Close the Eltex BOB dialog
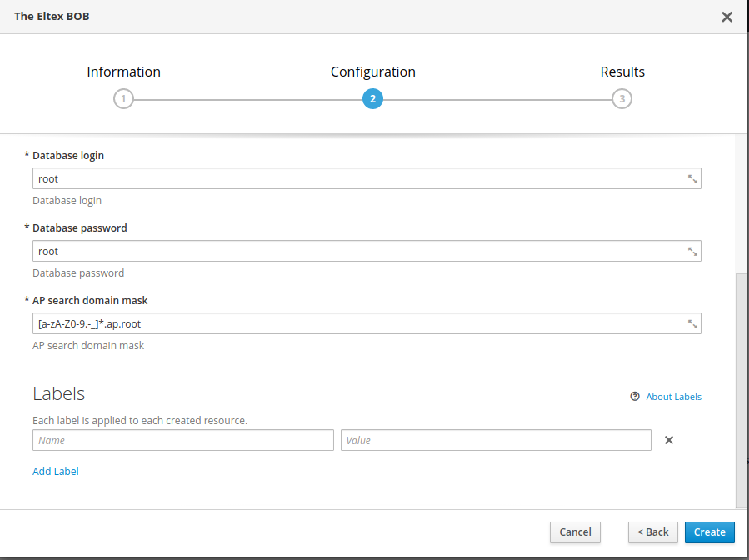Image resolution: width=749 pixels, height=560 pixels. (x=727, y=17)
